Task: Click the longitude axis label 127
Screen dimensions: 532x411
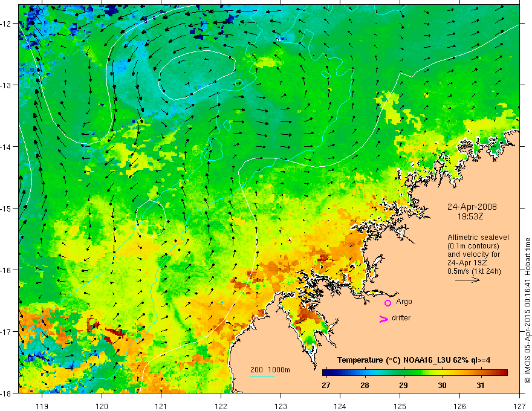Action: point(519,406)
